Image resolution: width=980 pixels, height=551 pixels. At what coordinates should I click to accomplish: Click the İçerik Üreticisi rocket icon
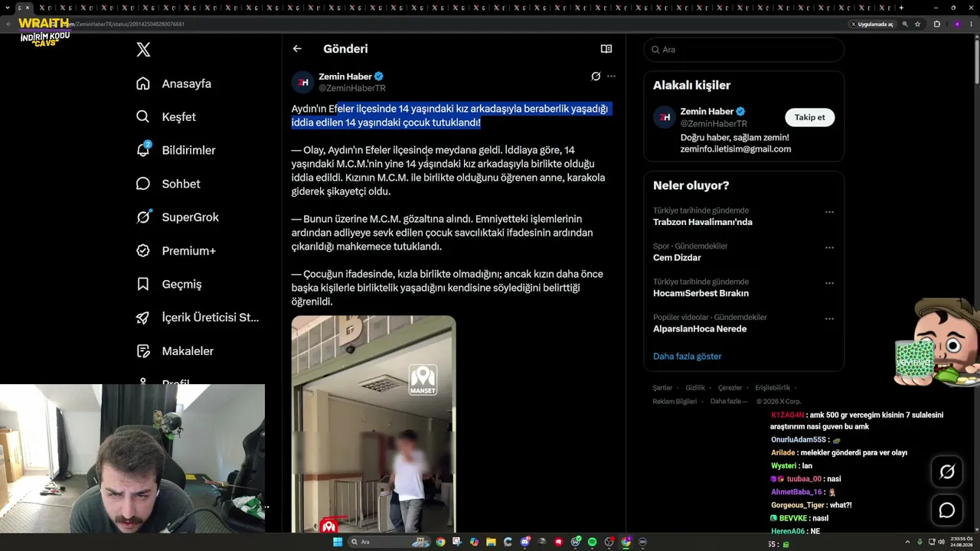click(143, 318)
